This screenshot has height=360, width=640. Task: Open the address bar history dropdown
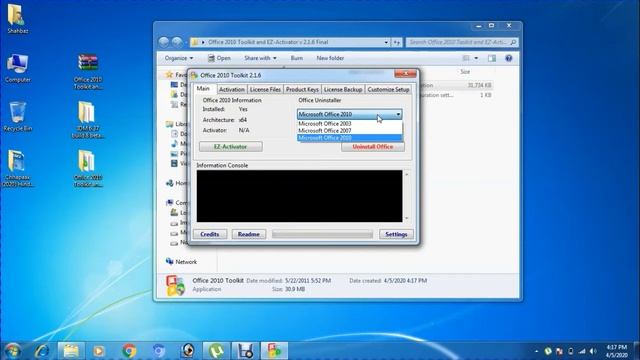(386, 42)
